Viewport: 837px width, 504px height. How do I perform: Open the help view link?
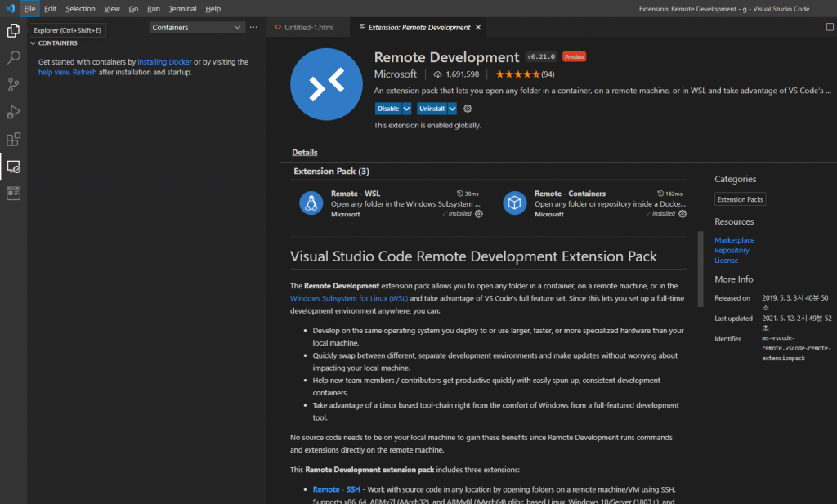coord(53,72)
